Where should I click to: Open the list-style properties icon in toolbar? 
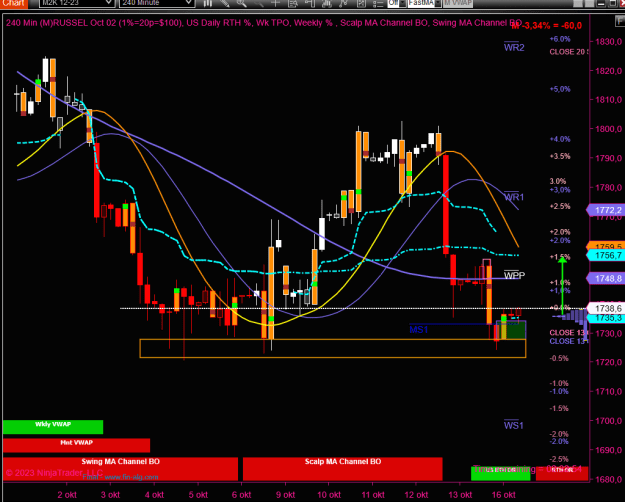(x=378, y=3)
